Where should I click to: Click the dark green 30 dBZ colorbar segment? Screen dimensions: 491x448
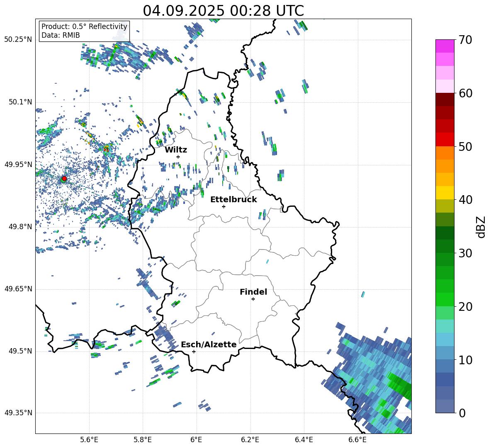pyautogui.click(x=445, y=246)
